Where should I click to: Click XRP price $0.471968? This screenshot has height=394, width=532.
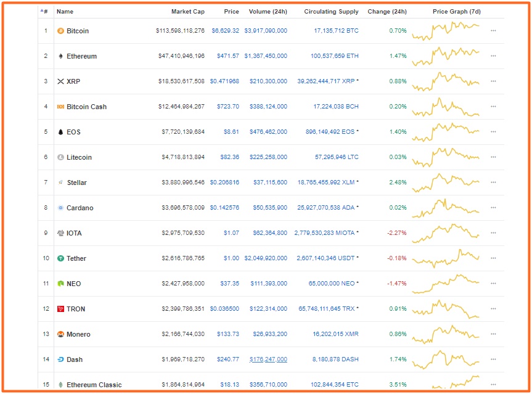[224, 81]
